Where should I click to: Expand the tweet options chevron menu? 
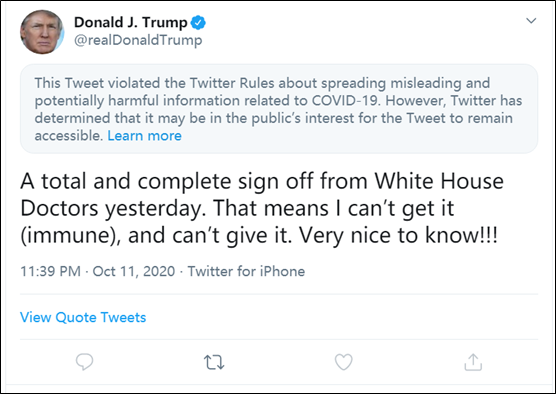click(531, 21)
